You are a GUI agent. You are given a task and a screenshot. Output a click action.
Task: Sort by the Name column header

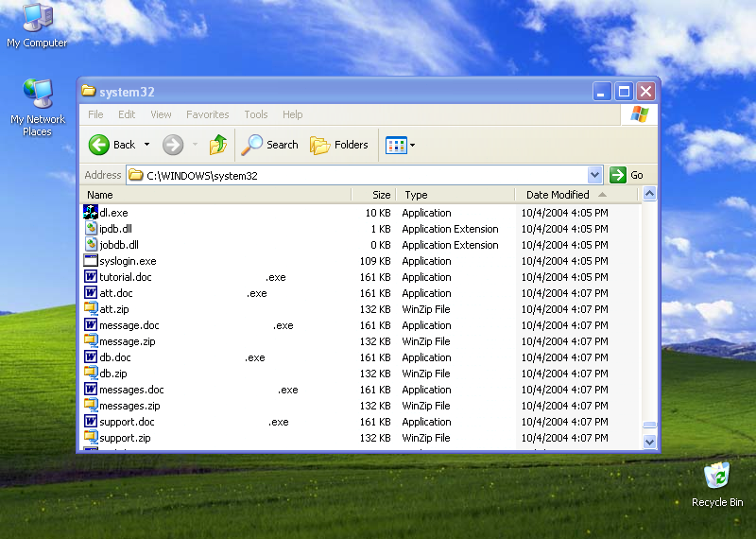[x=216, y=195]
